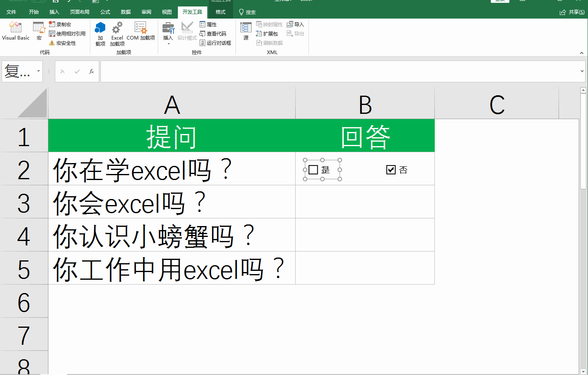The image size is (588, 375).
Task: Select column C header
Action: click(497, 103)
